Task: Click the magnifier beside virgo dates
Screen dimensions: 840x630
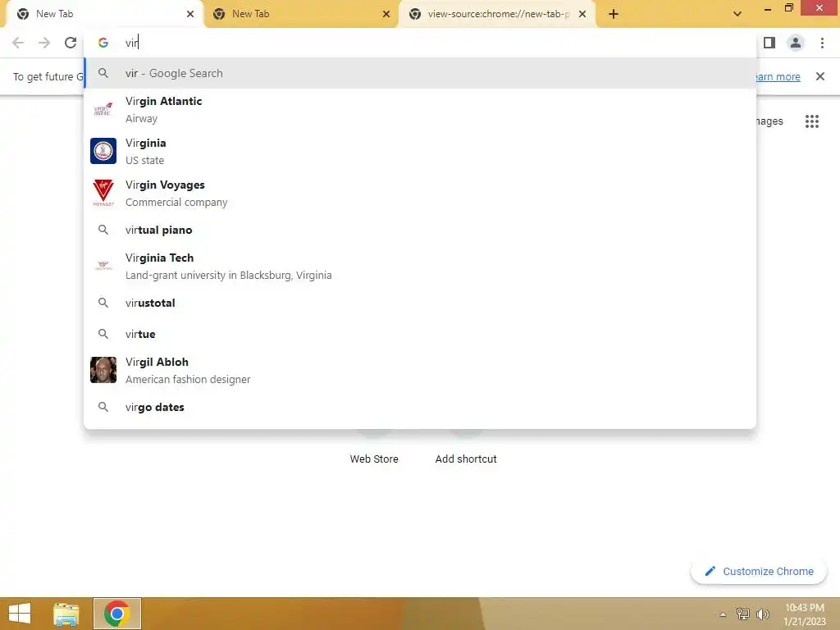Action: (x=103, y=407)
